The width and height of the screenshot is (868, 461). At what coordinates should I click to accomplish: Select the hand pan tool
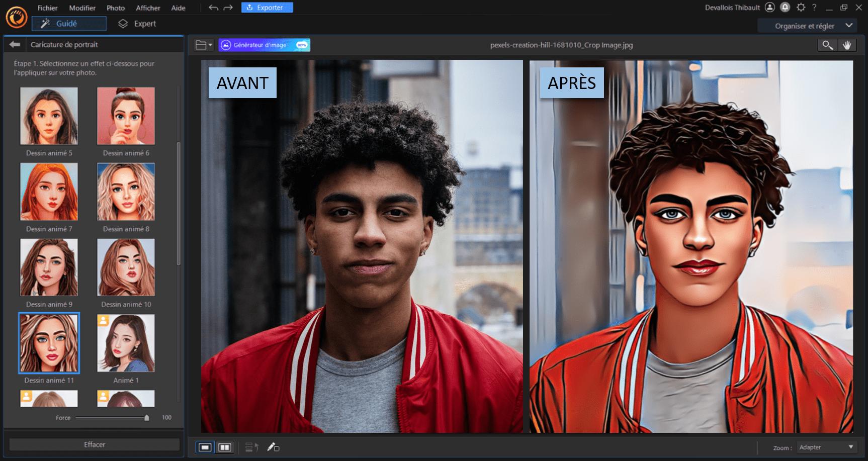coord(847,45)
